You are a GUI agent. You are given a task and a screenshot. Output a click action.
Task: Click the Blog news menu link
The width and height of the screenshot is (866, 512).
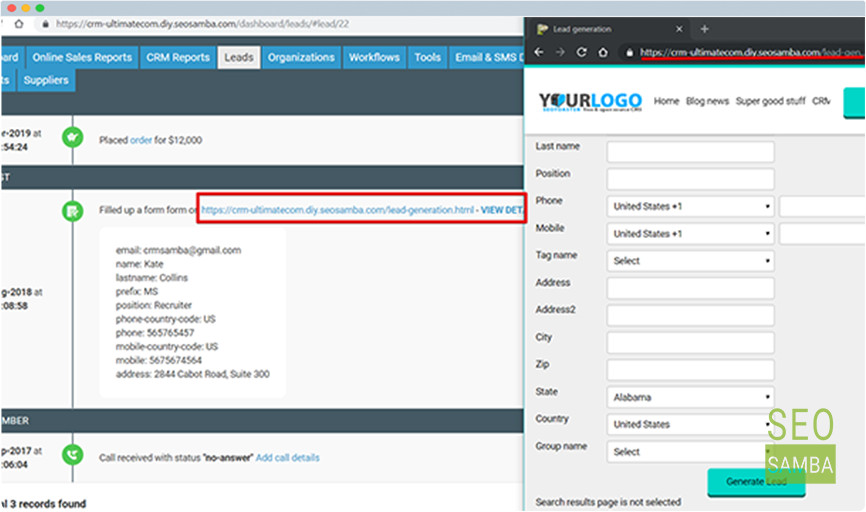pyautogui.click(x=707, y=101)
